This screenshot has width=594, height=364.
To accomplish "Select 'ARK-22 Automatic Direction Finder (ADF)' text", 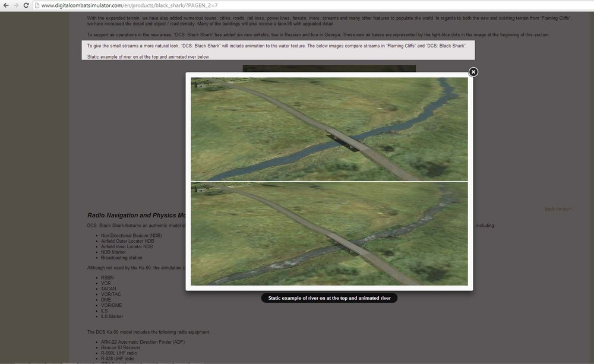I will [142, 342].
